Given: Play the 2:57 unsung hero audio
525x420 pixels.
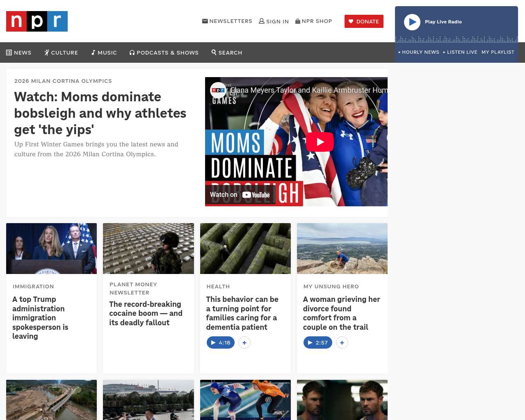Looking at the screenshot, I should click(x=318, y=342).
